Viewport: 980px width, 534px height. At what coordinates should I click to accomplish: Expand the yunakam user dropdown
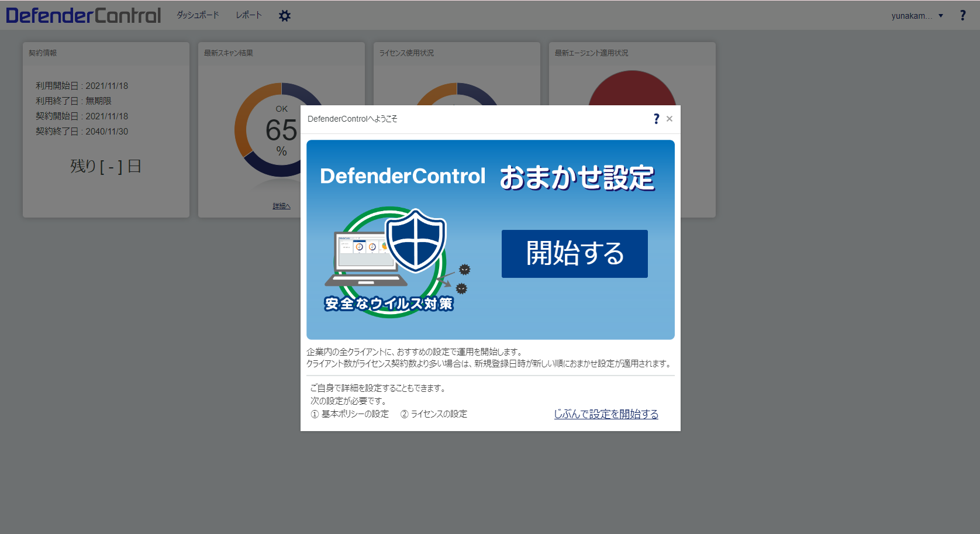[x=917, y=16]
